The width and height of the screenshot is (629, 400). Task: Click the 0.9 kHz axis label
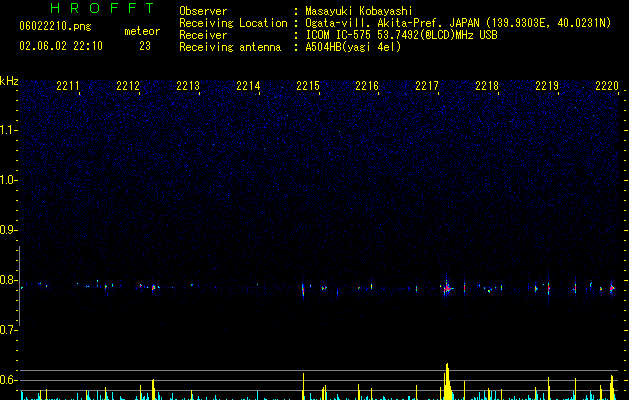(9, 230)
